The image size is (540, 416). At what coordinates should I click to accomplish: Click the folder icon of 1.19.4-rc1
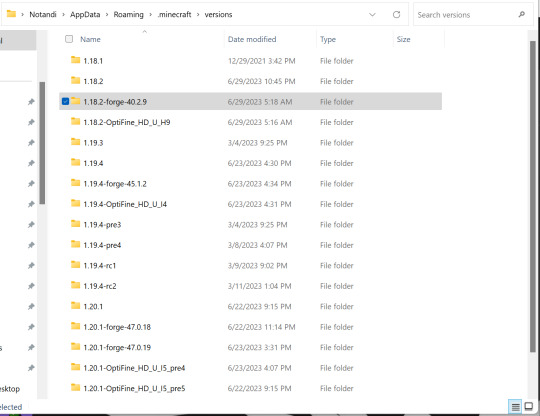(75, 264)
